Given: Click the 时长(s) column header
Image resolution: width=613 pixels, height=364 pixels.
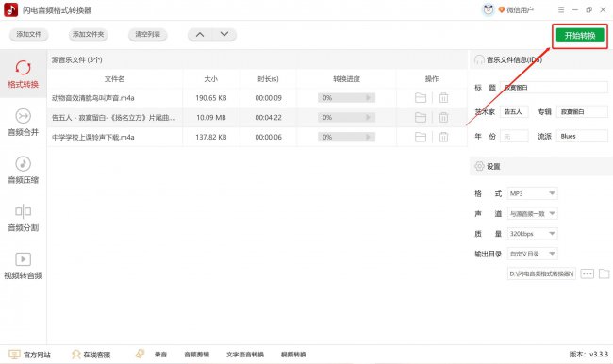Looking at the screenshot, I should [x=268, y=79].
